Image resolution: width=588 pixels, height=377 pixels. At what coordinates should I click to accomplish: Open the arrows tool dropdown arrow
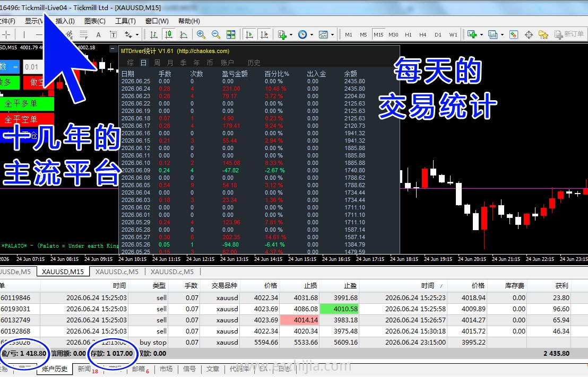137,35
